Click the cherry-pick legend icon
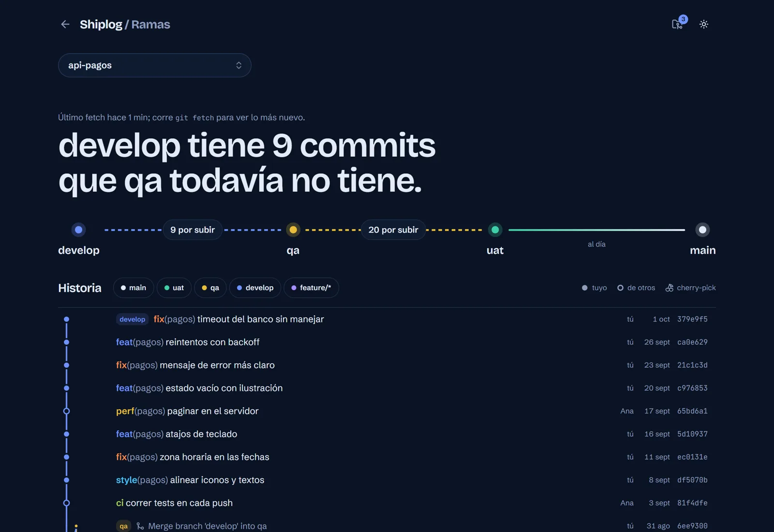Viewport: 774px width, 532px height. tap(670, 288)
